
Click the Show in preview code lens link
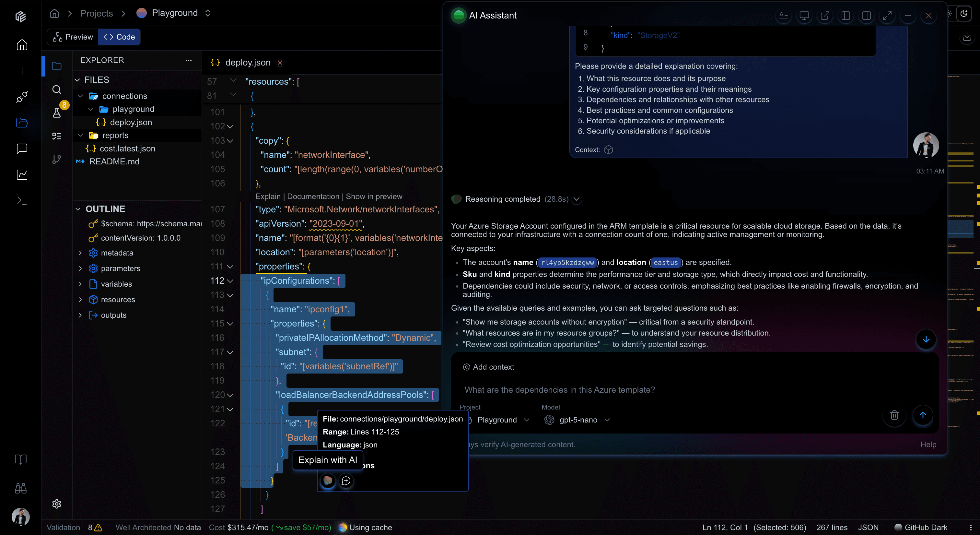(x=374, y=196)
